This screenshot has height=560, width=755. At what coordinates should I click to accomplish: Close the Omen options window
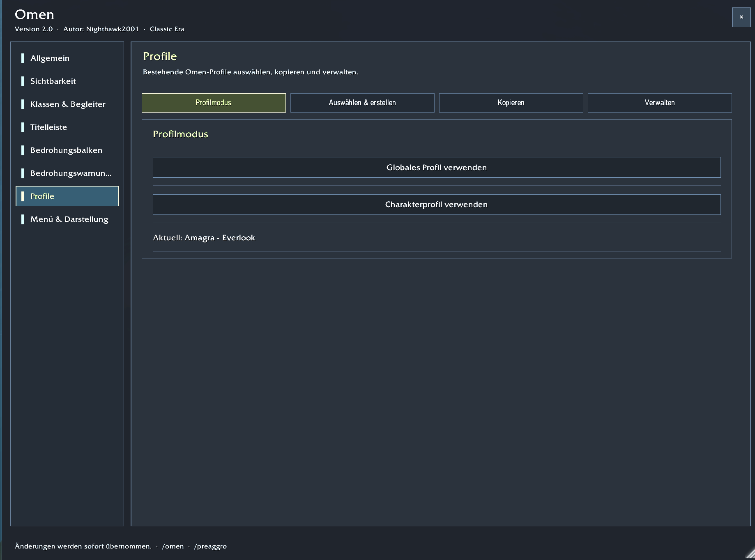[741, 17]
